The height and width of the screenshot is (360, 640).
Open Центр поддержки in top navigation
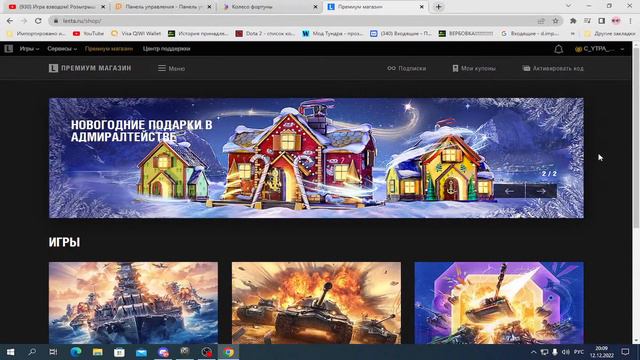click(167, 49)
